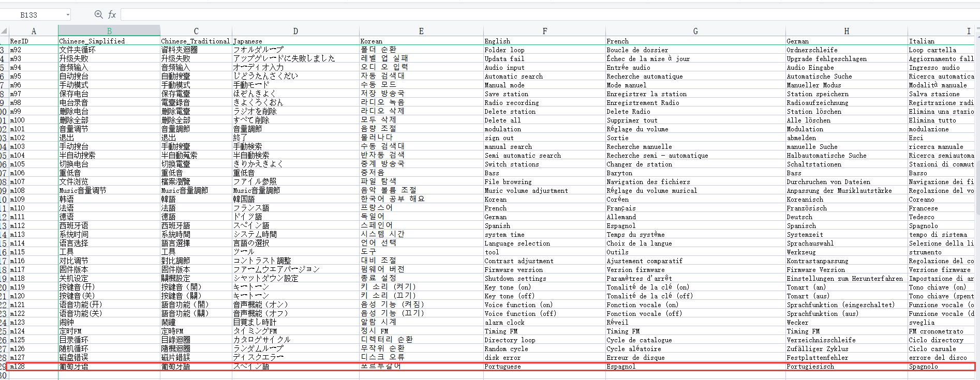This screenshot has height=380, width=980.
Task: Select column G header
Action: (695, 31)
